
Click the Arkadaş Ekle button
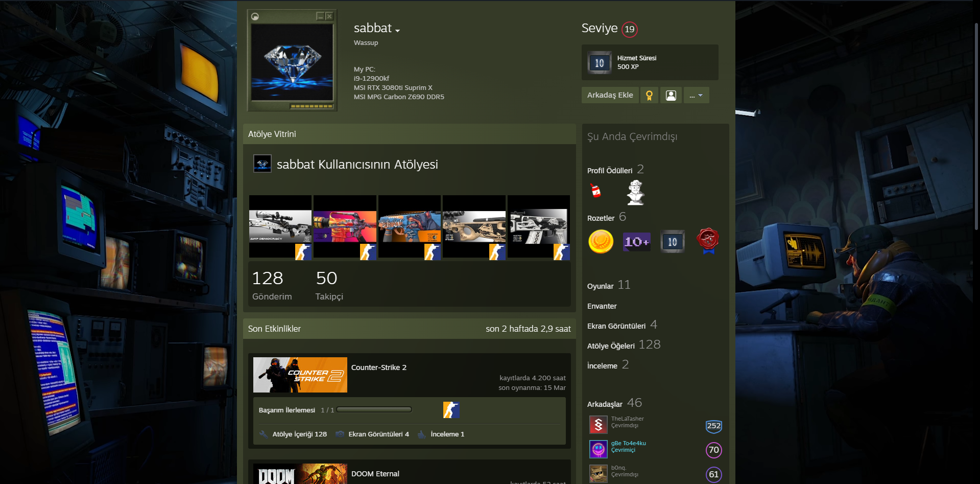click(x=610, y=95)
